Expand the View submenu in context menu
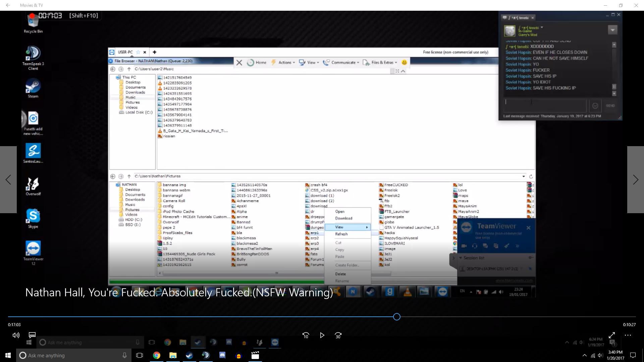The height and width of the screenshot is (362, 644). pos(348,227)
